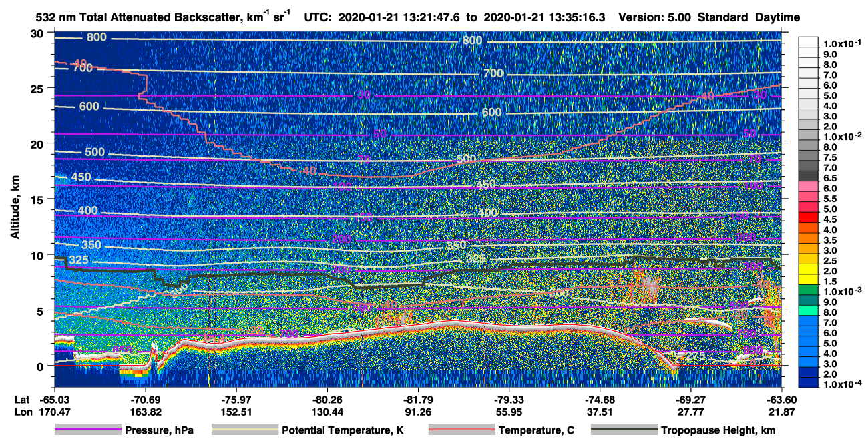Click longitude value 91.26
868x445 pixels.
tap(418, 412)
